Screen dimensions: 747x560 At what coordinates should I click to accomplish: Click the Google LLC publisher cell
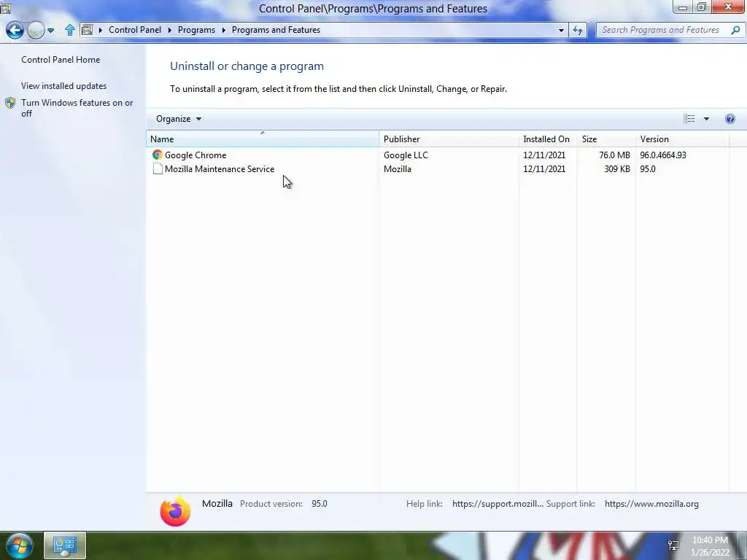406,155
